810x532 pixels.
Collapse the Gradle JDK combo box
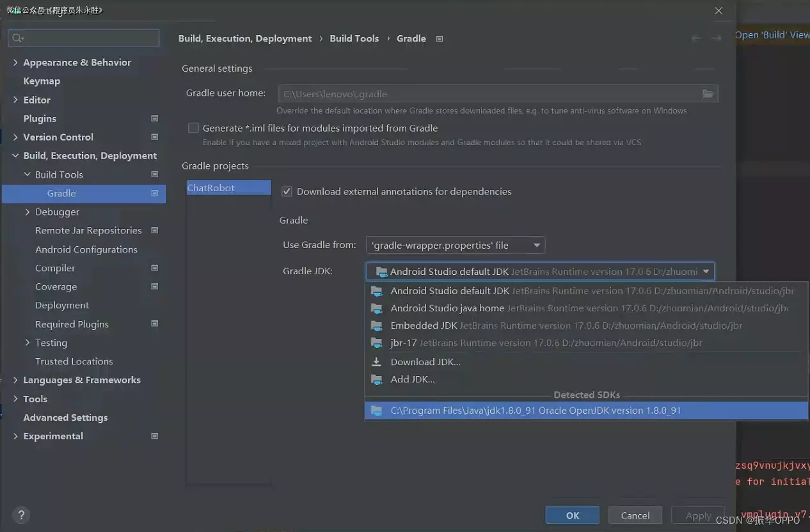(706, 272)
